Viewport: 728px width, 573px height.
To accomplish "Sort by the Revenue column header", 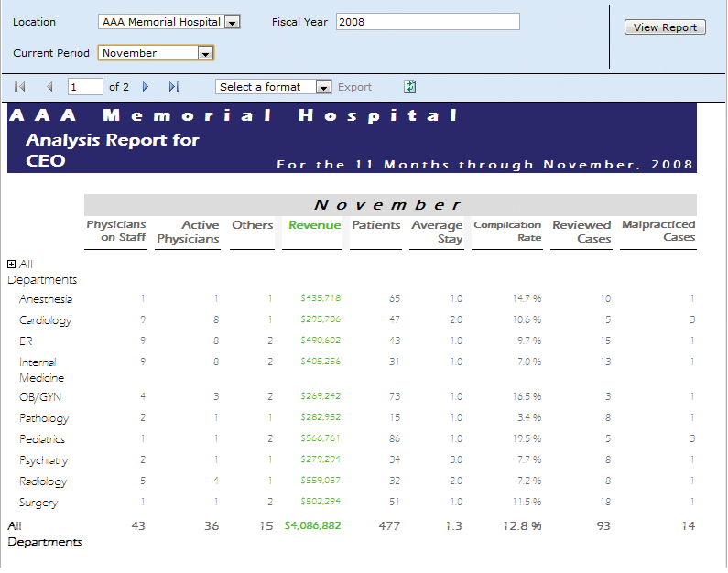I will coord(314,225).
